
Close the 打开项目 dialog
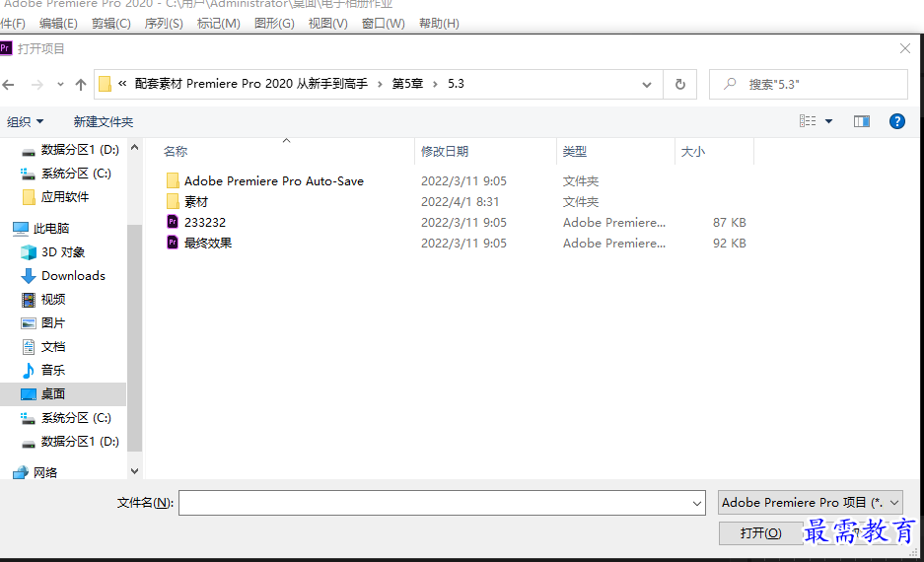(x=905, y=48)
